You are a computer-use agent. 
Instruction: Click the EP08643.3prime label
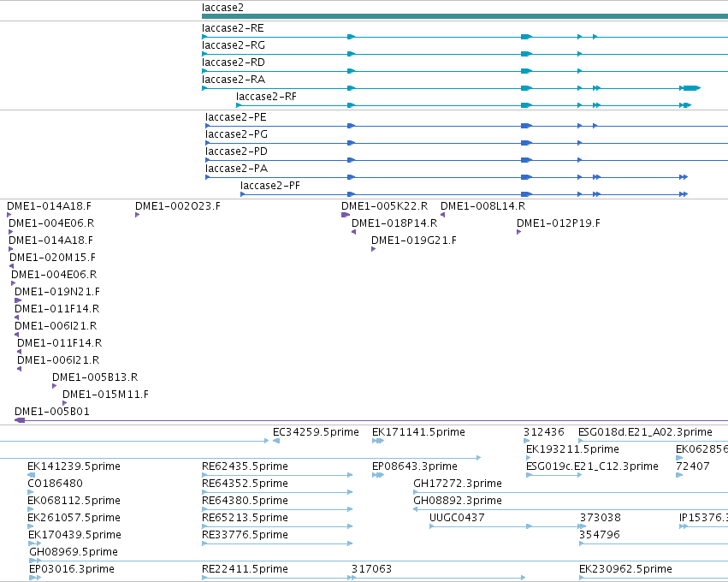[415, 466]
